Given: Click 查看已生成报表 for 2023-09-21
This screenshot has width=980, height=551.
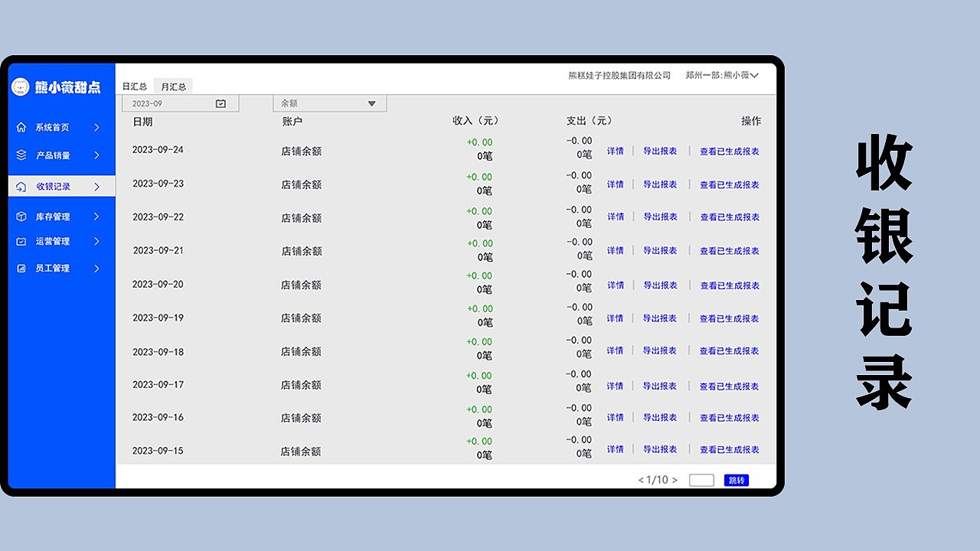Looking at the screenshot, I should pyautogui.click(x=730, y=251).
